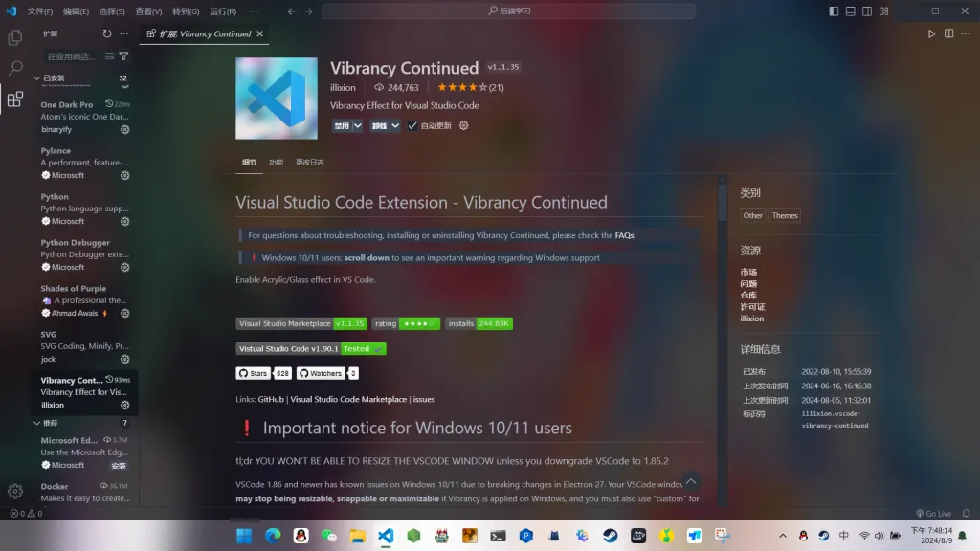The height and width of the screenshot is (551, 980).
Task: Open the Search view in activity bar
Action: click(15, 68)
